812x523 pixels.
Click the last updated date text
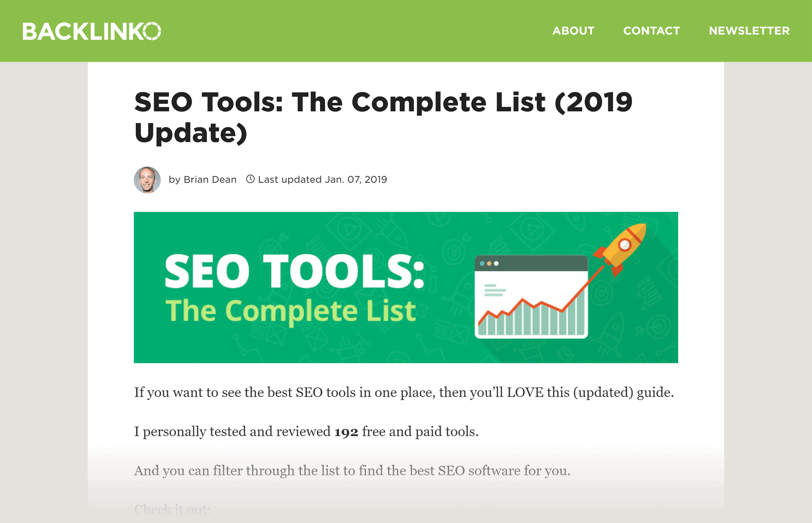[x=323, y=179]
